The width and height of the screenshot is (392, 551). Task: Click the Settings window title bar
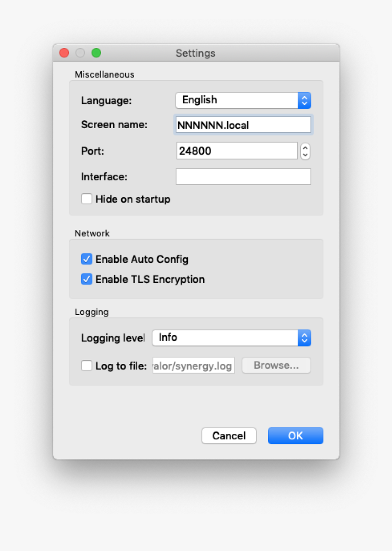(196, 53)
